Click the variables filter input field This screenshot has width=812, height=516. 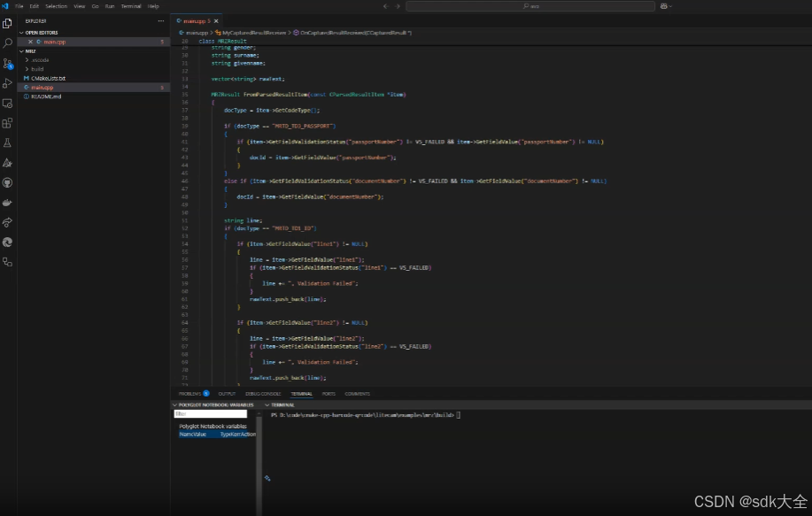[x=210, y=414]
